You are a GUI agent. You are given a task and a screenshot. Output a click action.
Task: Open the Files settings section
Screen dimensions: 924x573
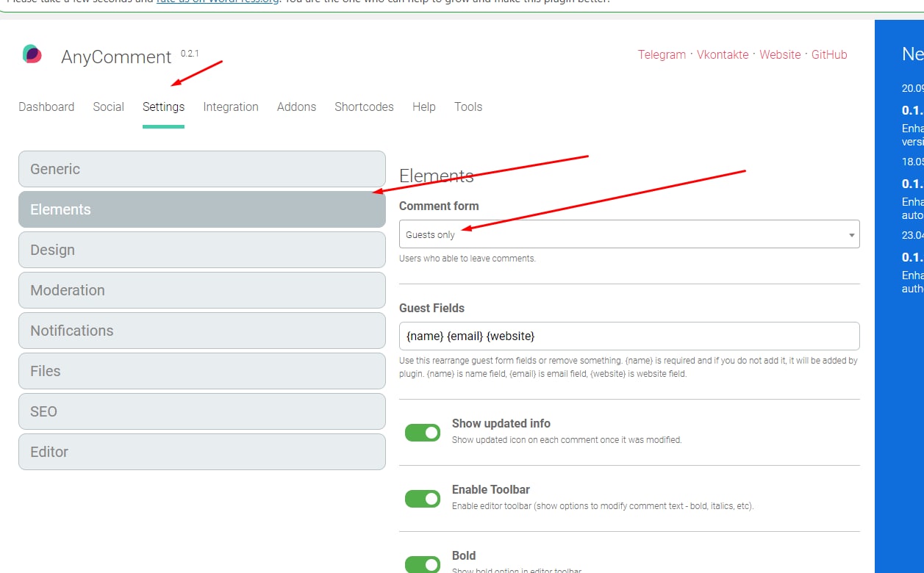click(202, 371)
